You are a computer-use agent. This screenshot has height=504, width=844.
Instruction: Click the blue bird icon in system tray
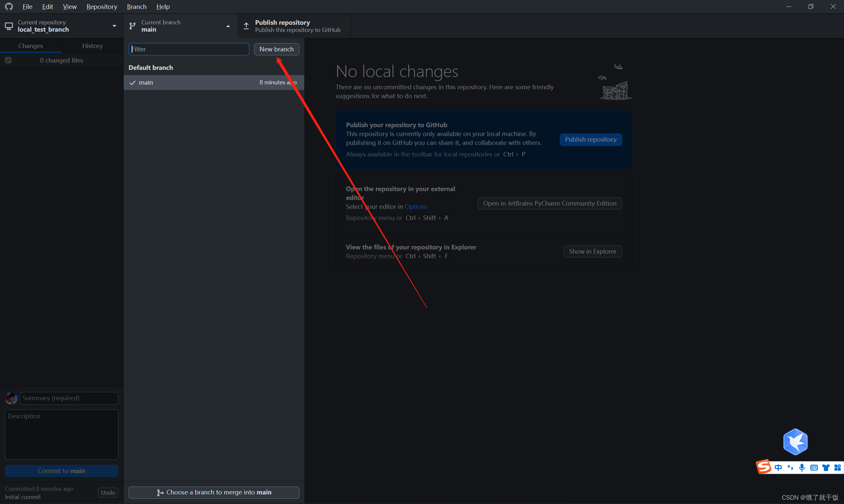[796, 443]
